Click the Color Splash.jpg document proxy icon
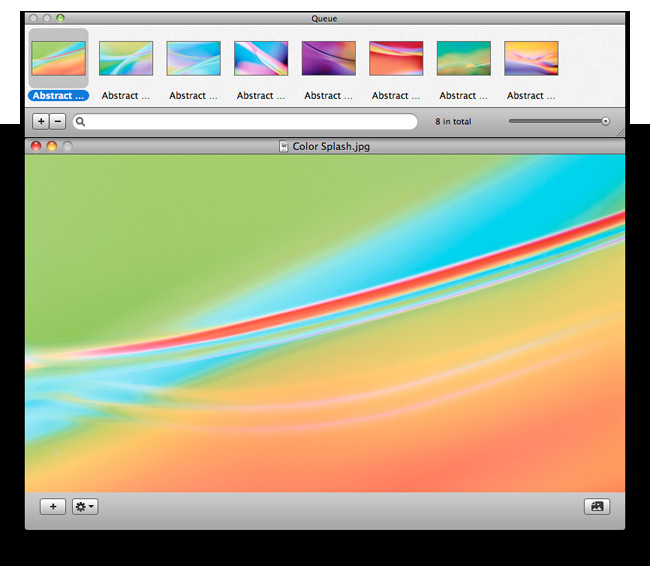The width and height of the screenshot is (650, 570). point(284,146)
